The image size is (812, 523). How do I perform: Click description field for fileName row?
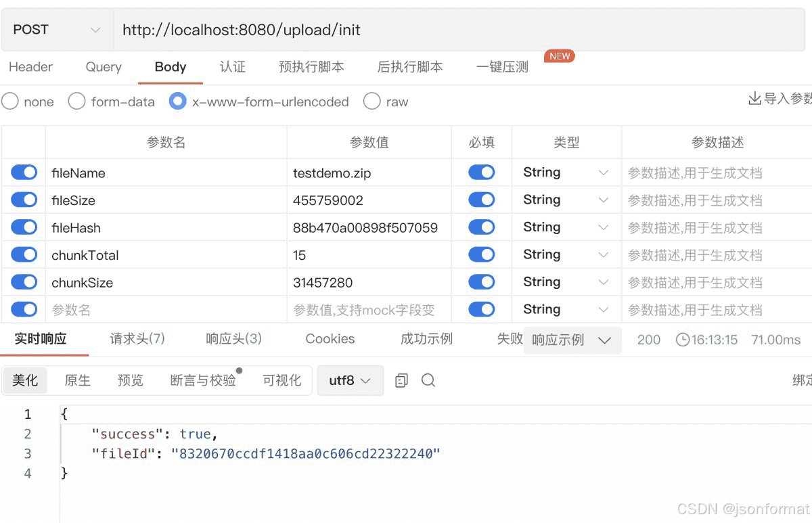717,173
